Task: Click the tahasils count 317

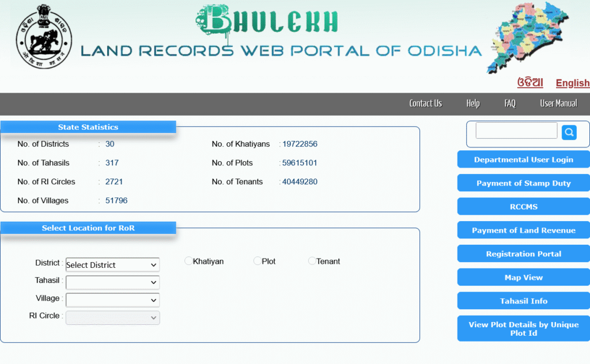Action: 112,163
